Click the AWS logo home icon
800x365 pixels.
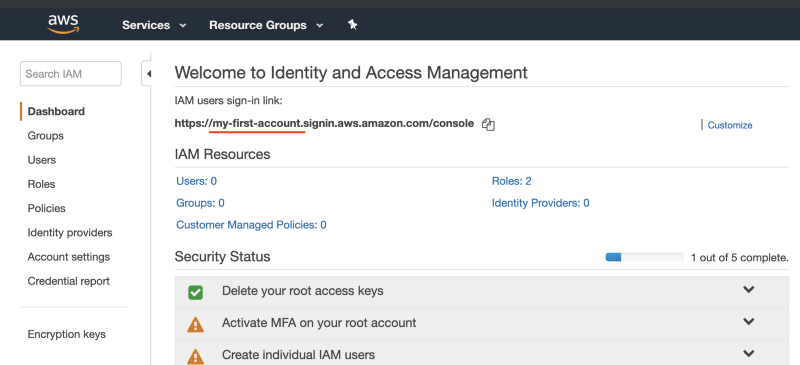pos(63,24)
